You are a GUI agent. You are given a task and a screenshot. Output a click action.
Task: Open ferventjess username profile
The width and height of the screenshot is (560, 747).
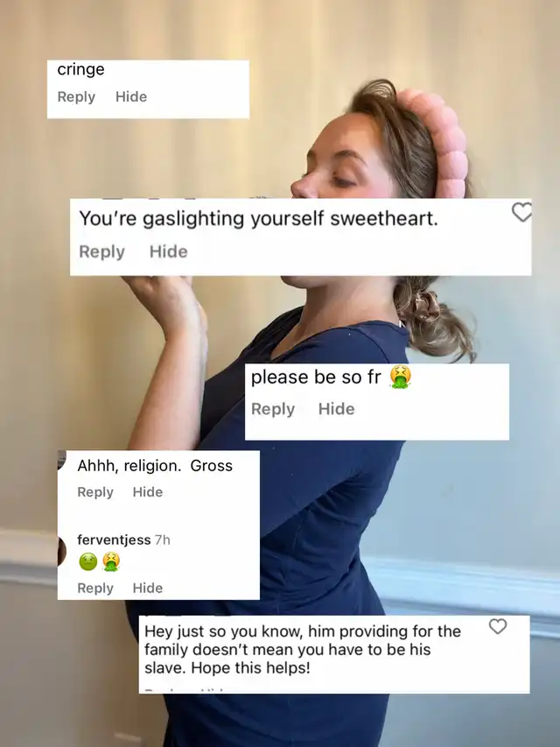114,539
